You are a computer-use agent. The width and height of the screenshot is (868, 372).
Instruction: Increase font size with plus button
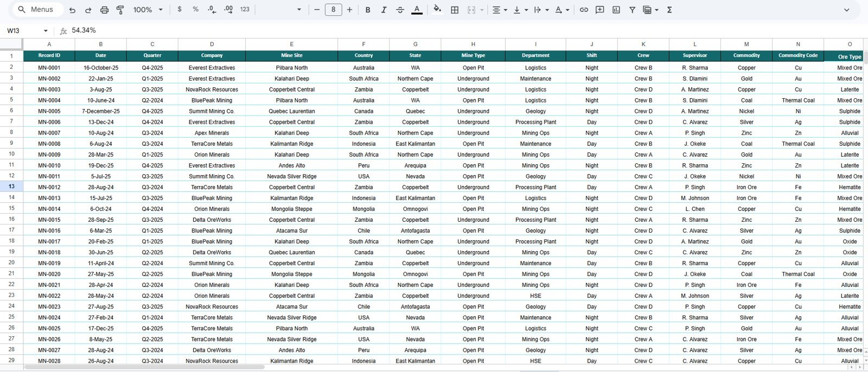click(x=349, y=10)
